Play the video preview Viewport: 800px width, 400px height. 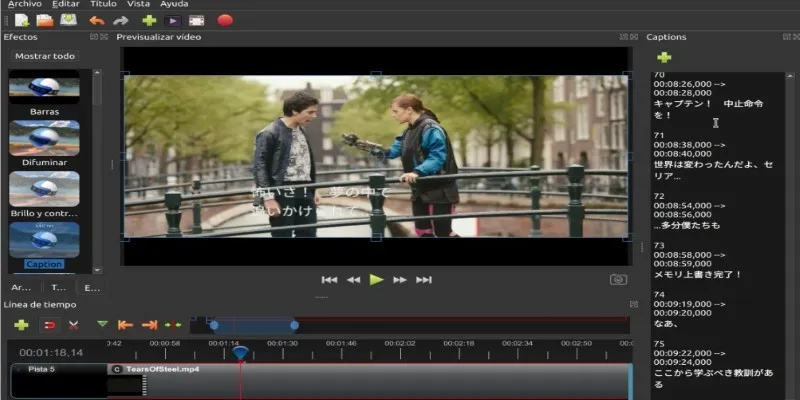tap(377, 280)
